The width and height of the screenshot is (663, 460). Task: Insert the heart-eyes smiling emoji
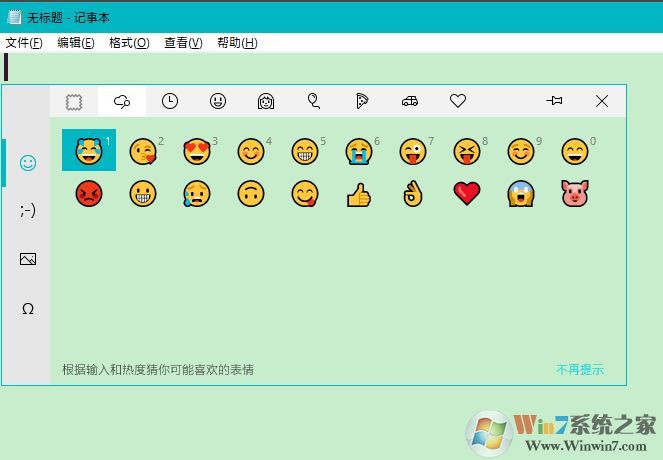tap(197, 151)
